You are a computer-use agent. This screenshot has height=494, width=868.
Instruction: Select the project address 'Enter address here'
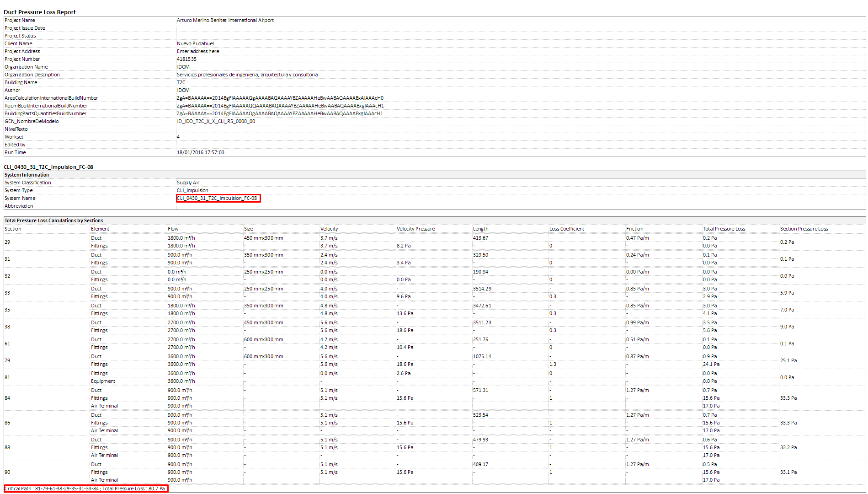tap(198, 51)
